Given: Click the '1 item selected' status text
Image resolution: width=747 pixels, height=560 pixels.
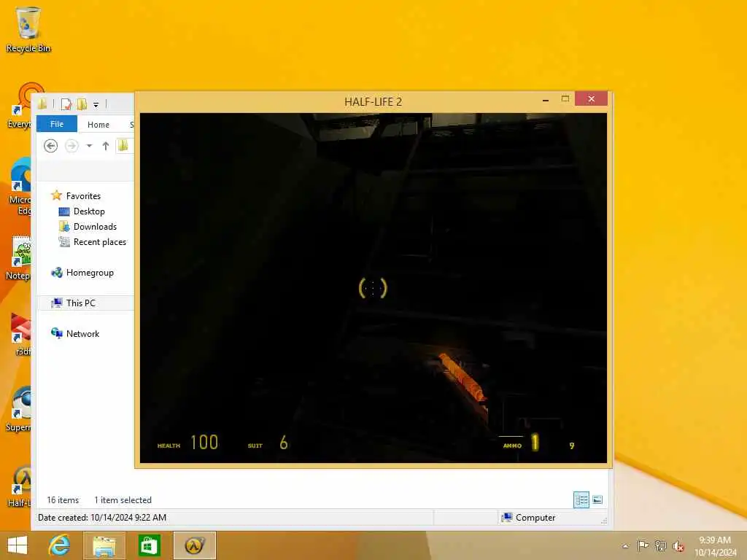Looking at the screenshot, I should [123, 500].
